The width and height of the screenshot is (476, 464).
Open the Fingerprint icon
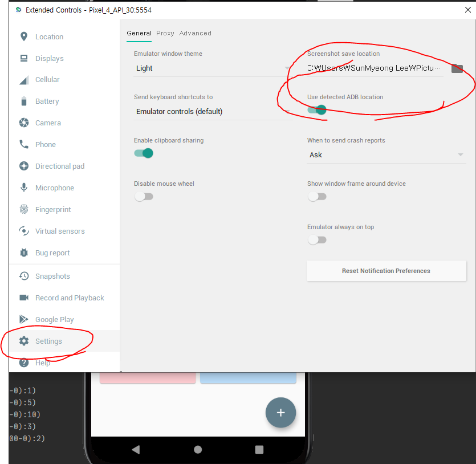tap(24, 209)
